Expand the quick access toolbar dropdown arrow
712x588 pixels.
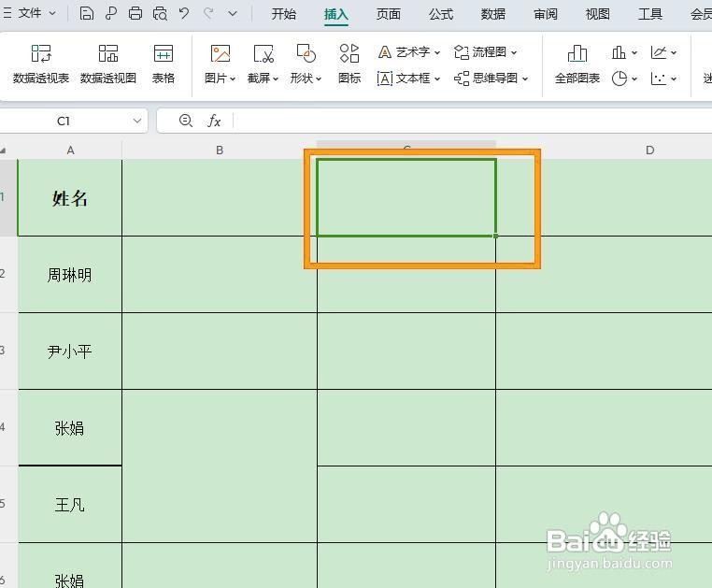[233, 14]
